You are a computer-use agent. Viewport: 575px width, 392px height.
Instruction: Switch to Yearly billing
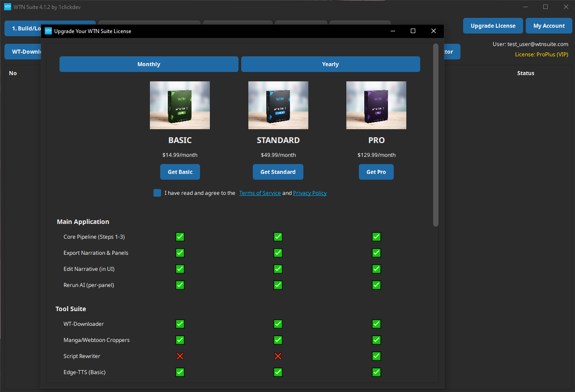tap(330, 64)
